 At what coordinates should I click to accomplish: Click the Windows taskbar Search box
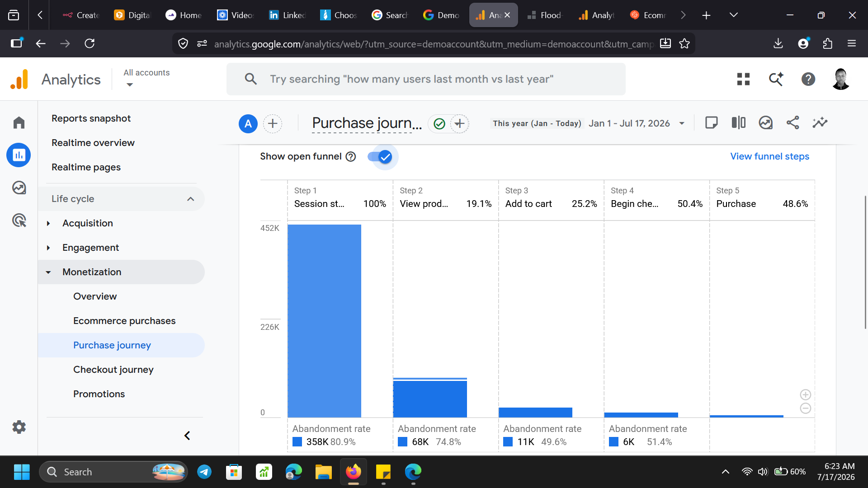pos(113,472)
